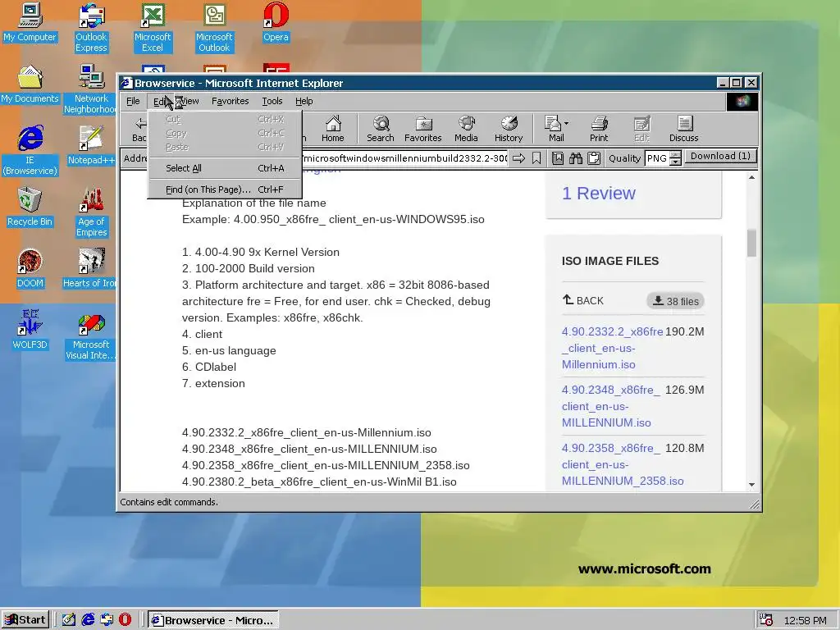The height and width of the screenshot is (630, 840).
Task: Open the View menu
Action: (190, 101)
